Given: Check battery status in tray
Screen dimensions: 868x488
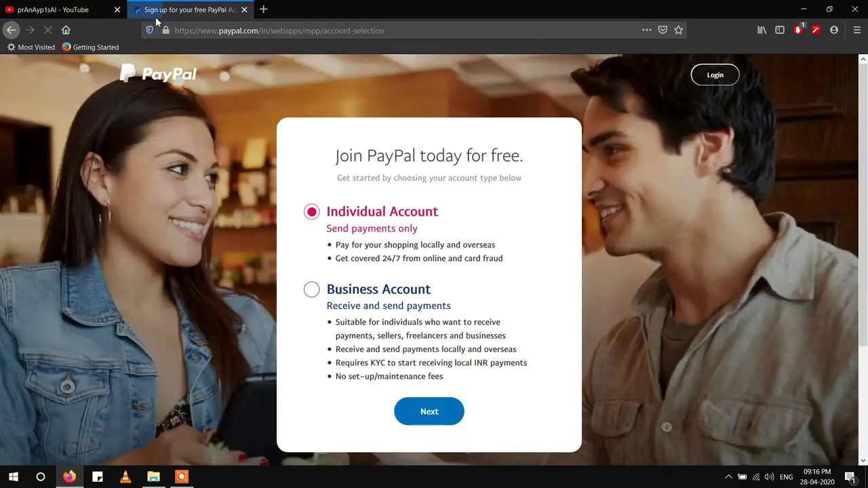Looking at the screenshot, I should tap(742, 477).
